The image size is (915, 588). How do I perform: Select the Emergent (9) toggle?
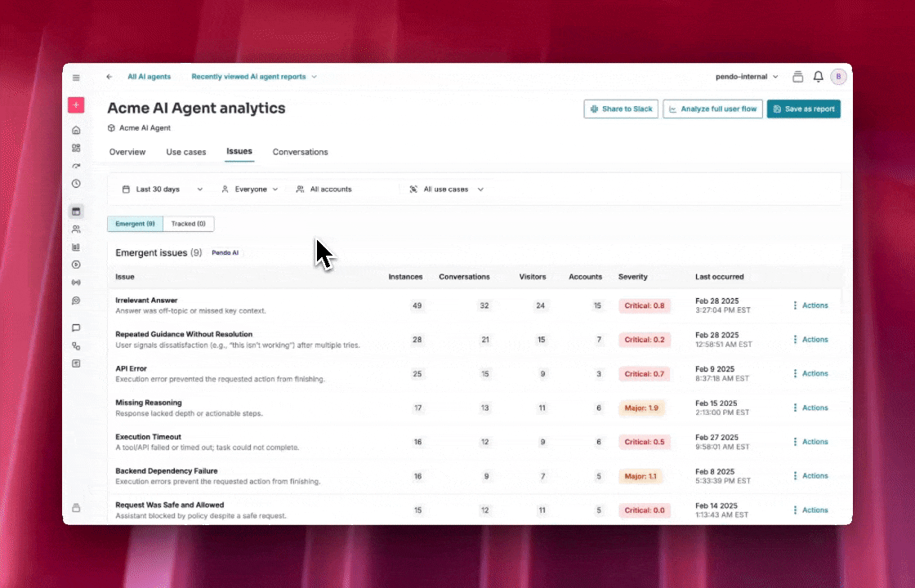click(135, 224)
